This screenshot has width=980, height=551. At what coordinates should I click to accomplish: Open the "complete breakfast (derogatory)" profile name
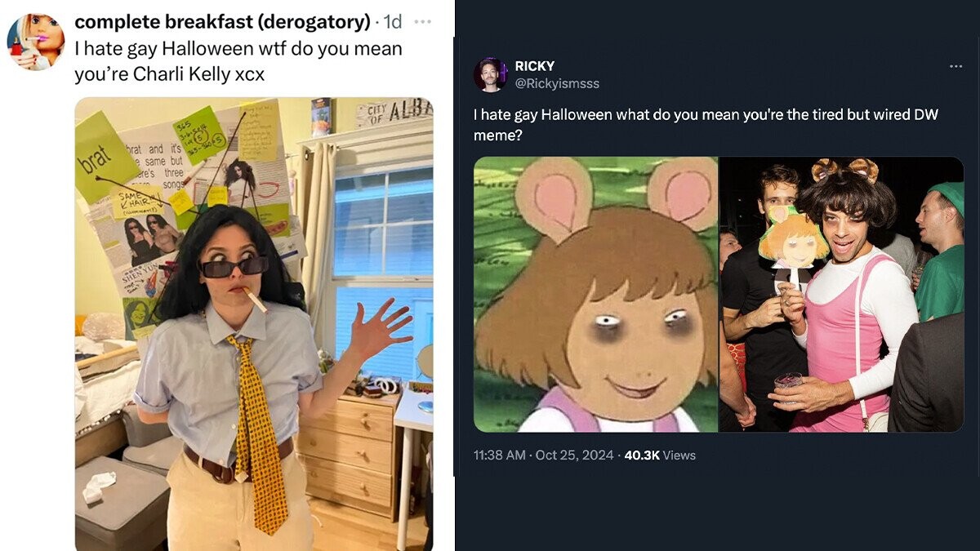pyautogui.click(x=222, y=22)
